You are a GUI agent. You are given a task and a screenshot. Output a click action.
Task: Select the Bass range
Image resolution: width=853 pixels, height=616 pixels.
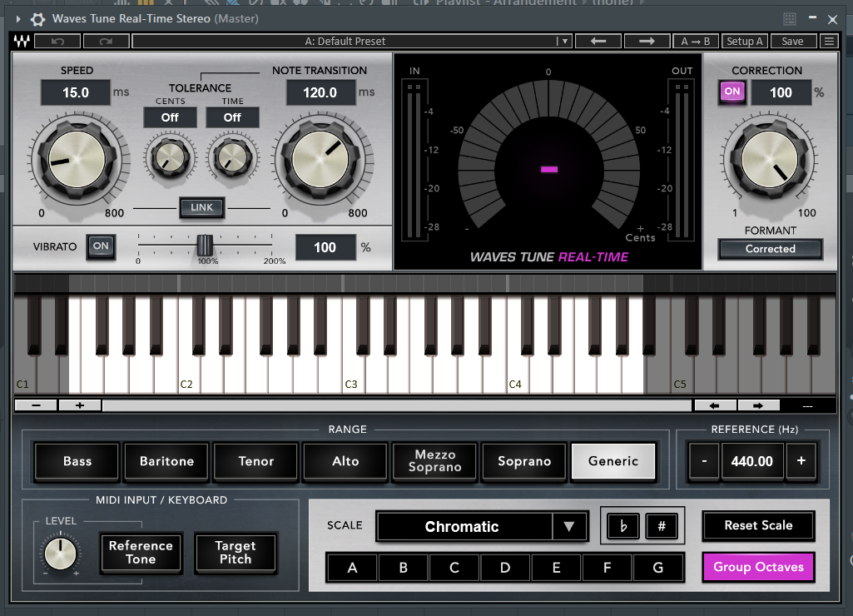coord(77,461)
